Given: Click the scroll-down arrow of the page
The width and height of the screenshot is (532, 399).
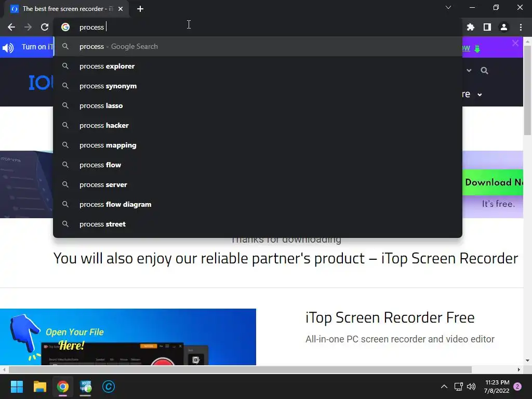Looking at the screenshot, I should (527, 361).
